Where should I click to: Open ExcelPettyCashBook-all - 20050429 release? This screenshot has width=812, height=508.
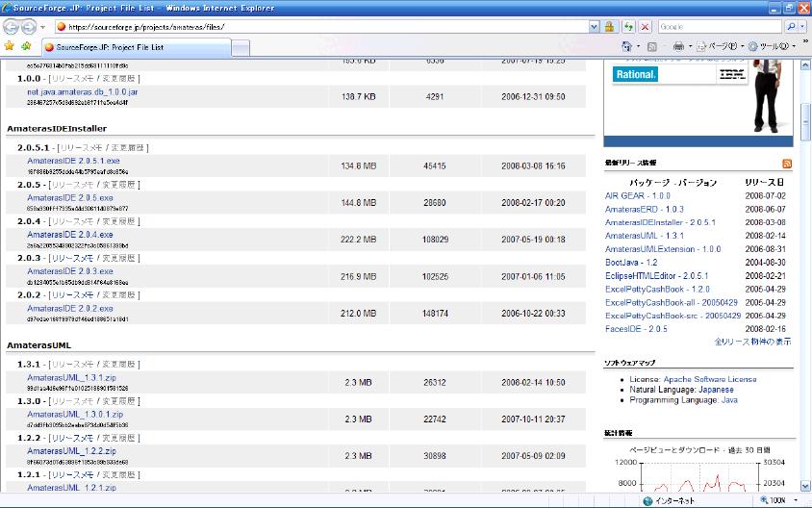tap(672, 302)
